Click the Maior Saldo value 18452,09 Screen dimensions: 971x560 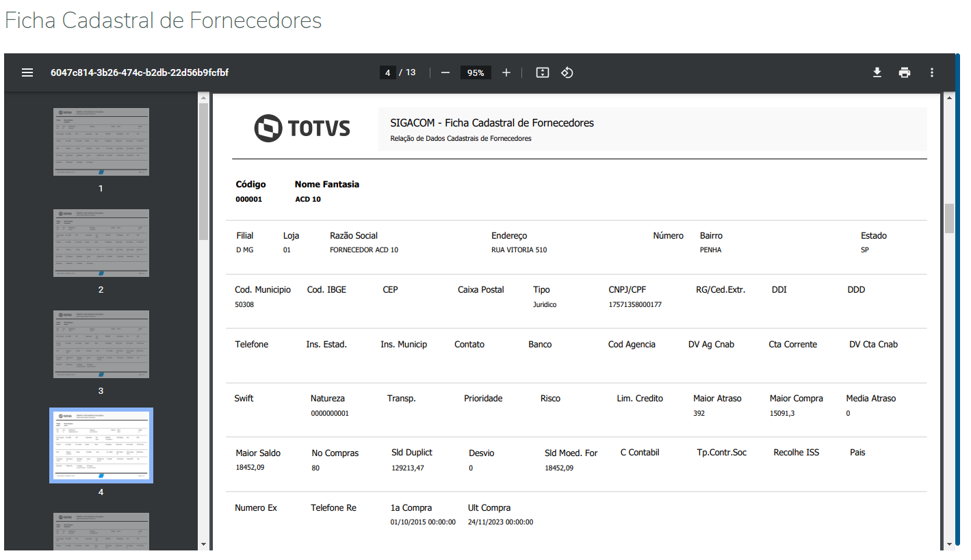pos(250,468)
